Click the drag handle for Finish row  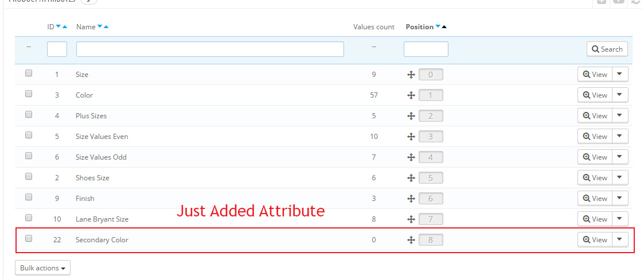(411, 199)
